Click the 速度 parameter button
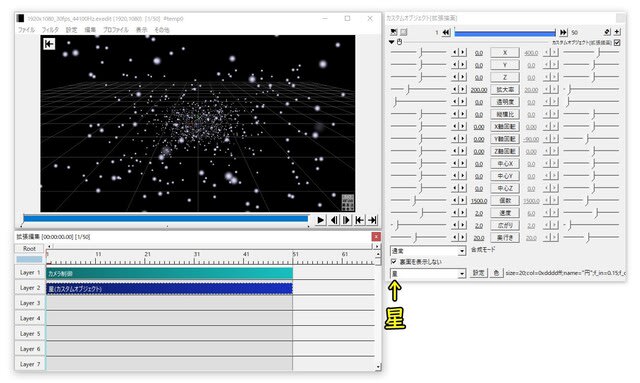 coord(505,213)
